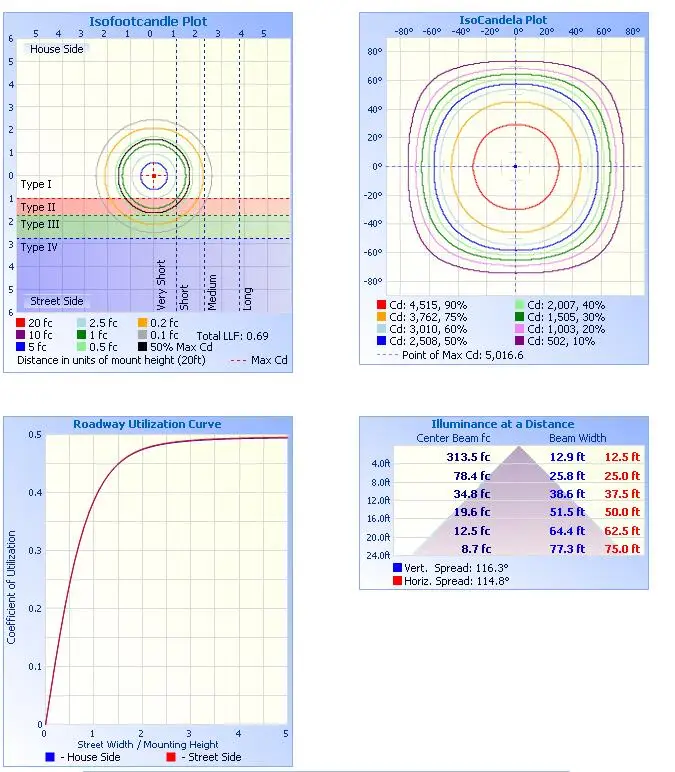Image resolution: width=675 pixels, height=772 pixels.
Task: Select the blue Vert. Spread swatch
Action: [398, 567]
